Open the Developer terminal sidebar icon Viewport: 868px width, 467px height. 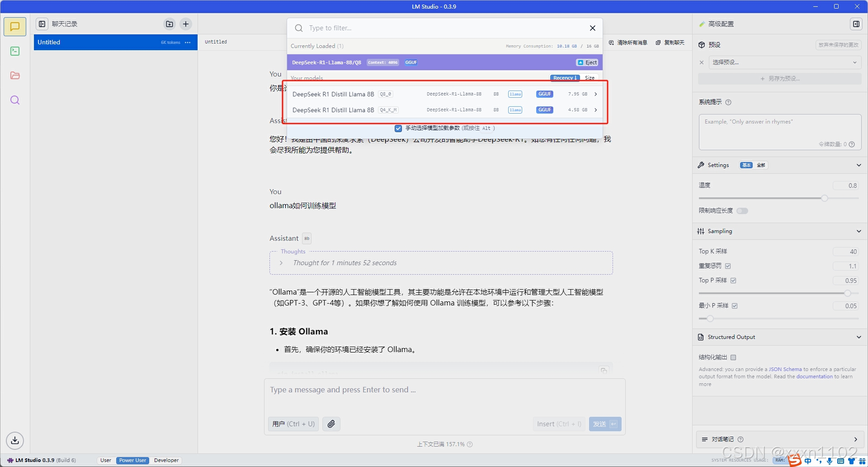pyautogui.click(x=15, y=51)
